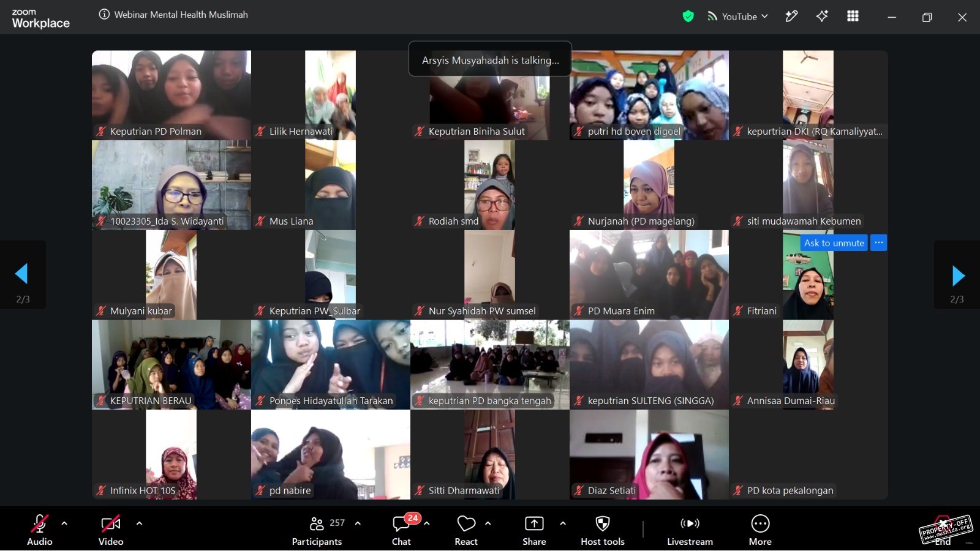This screenshot has height=551, width=980.
Task: Open the More options menu
Action: pos(760,530)
